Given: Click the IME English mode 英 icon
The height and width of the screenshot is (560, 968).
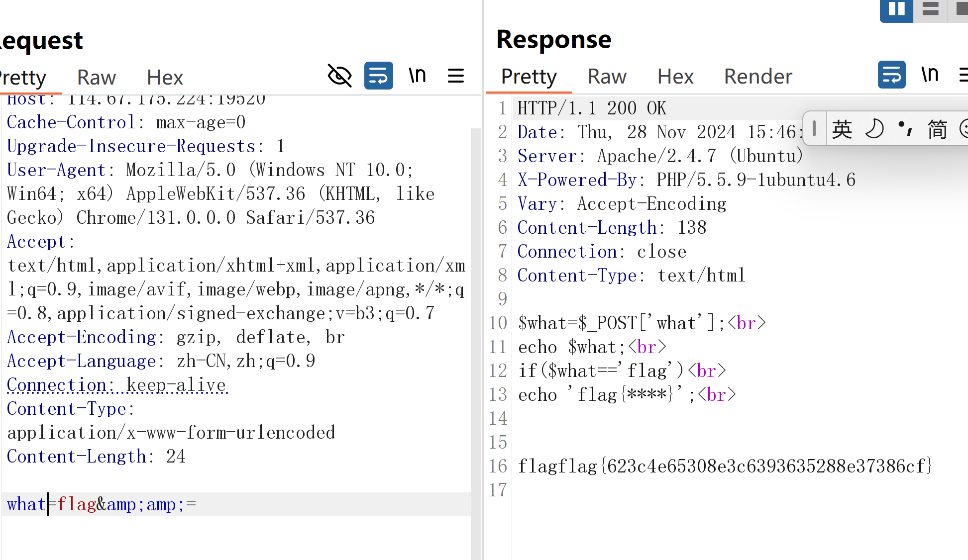Looking at the screenshot, I should point(842,129).
